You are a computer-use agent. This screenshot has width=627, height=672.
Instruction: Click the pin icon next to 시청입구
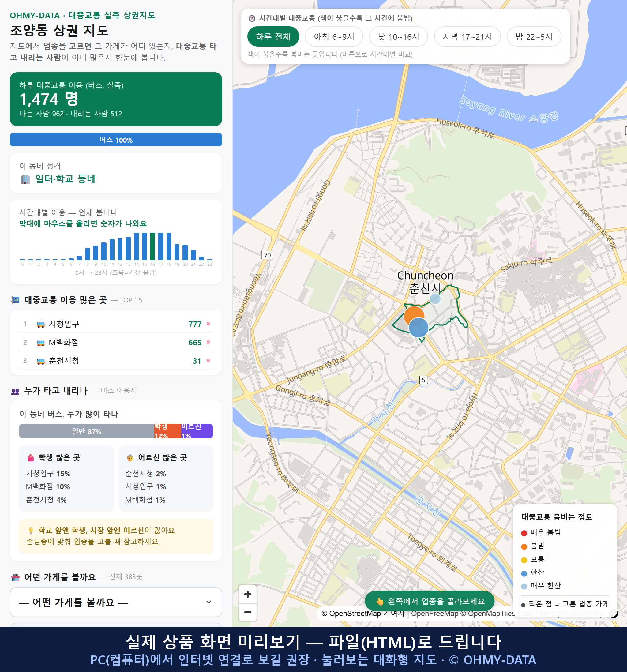tap(208, 324)
